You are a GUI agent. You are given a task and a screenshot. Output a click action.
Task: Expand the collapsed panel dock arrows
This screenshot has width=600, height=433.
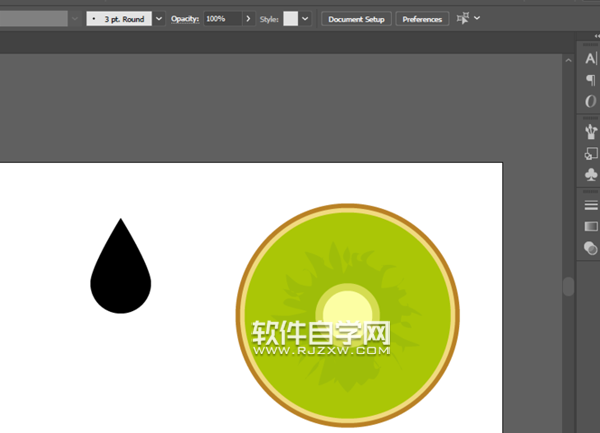click(597, 36)
